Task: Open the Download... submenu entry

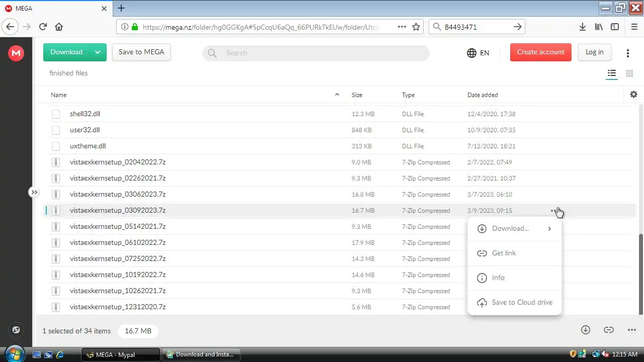Action: coord(515,229)
